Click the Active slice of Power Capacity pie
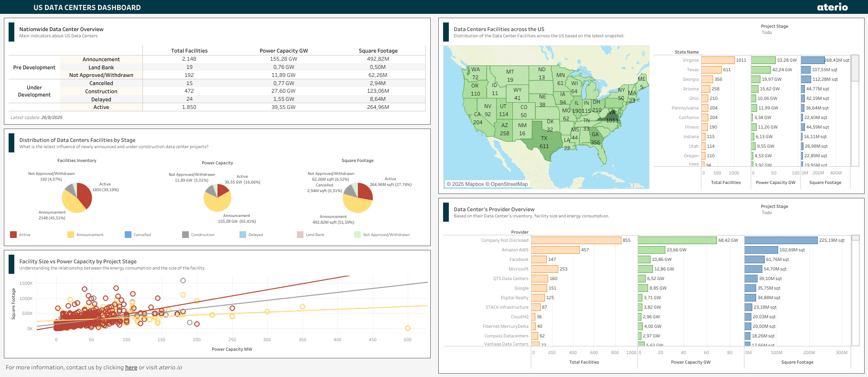This screenshot has width=868, height=377. coord(222,190)
